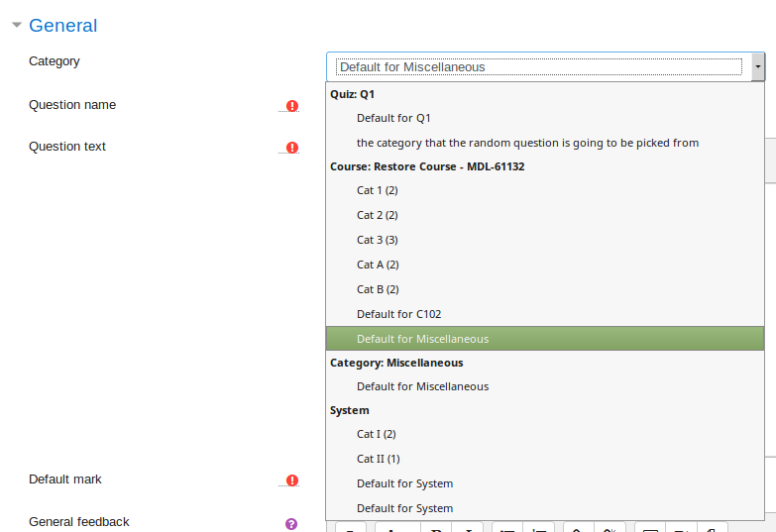Choose 'Cat B (2)' in the dropdown
Screen dimensions: 776x532
tap(545, 289)
